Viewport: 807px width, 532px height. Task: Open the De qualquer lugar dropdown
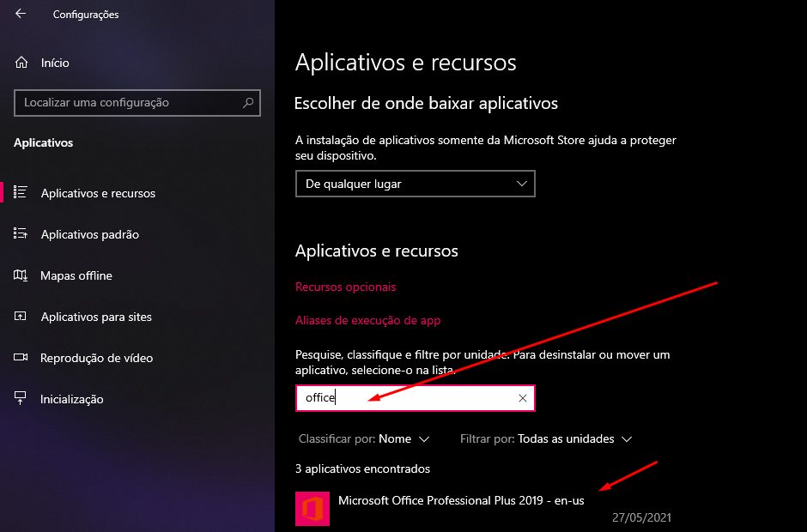coord(416,184)
